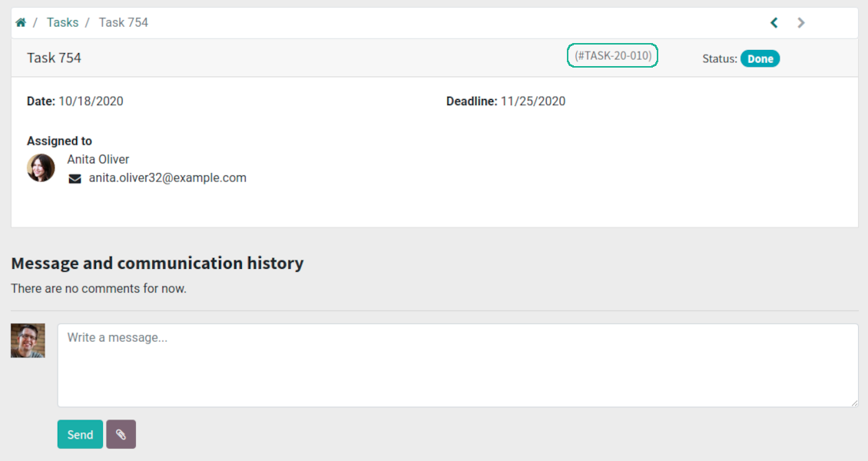Open the Tasks breadcrumb link
The height and width of the screenshot is (461, 868).
(62, 23)
